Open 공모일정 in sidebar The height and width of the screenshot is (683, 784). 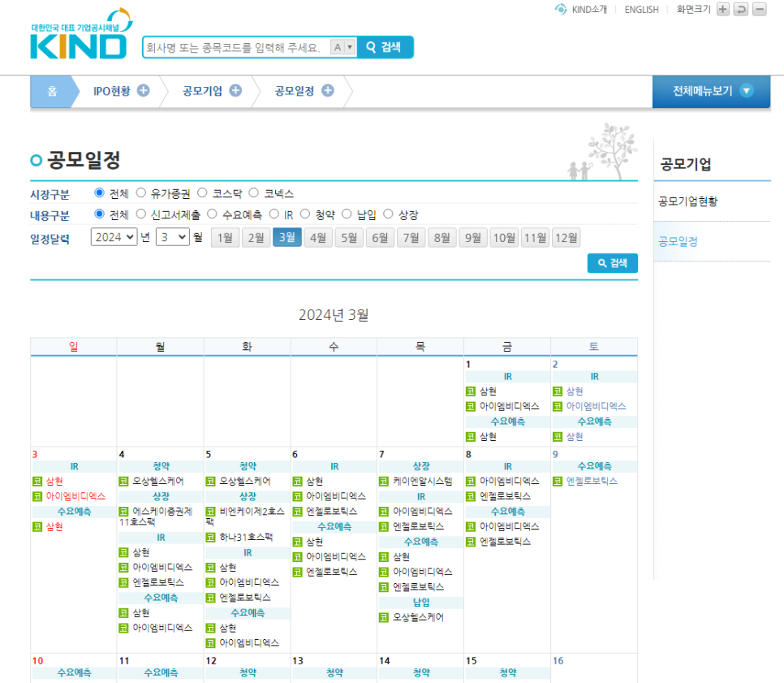[x=678, y=242]
